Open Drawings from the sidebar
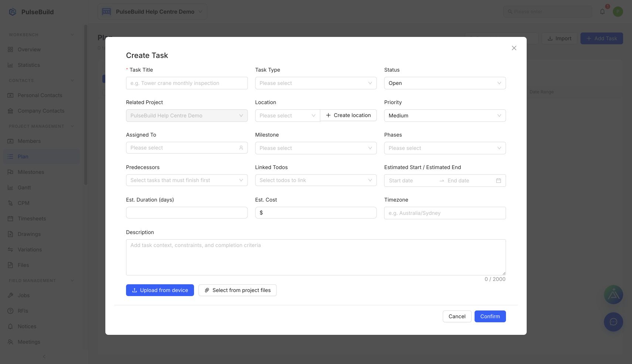632x364 pixels. pyautogui.click(x=41, y=234)
